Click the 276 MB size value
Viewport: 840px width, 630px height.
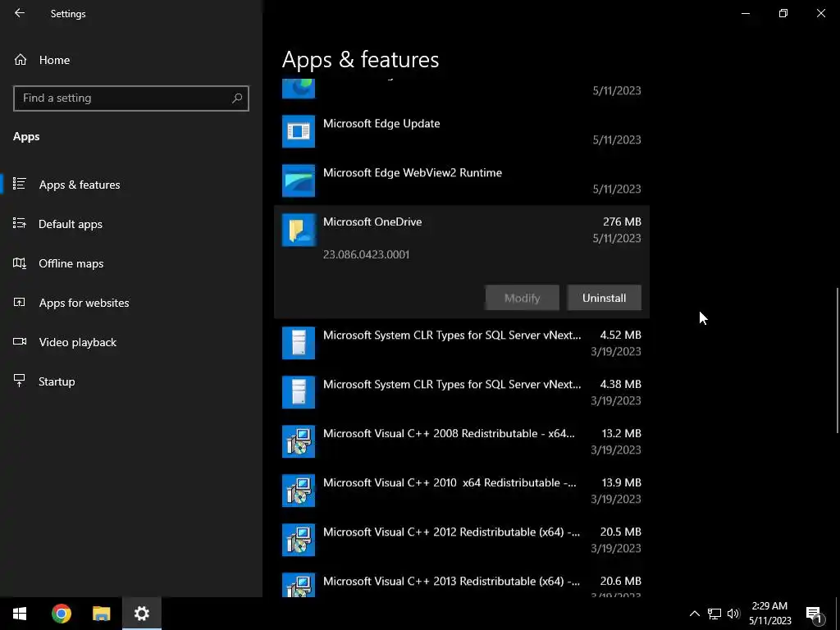(x=622, y=221)
